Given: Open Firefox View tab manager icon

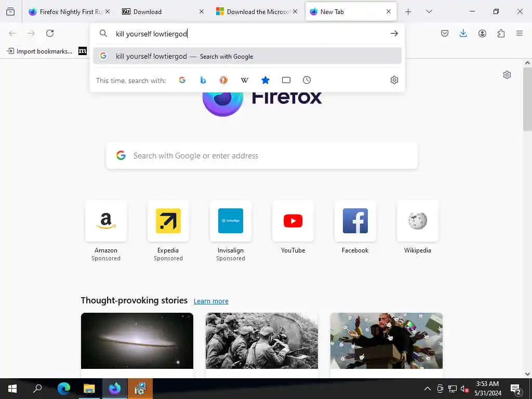Looking at the screenshot, I should 10,11.
